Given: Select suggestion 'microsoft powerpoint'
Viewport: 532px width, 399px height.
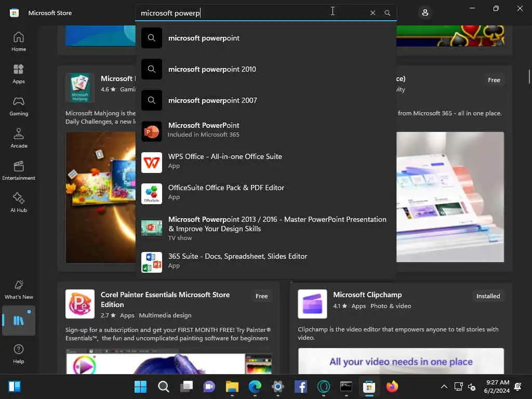Looking at the screenshot, I should tap(265, 38).
